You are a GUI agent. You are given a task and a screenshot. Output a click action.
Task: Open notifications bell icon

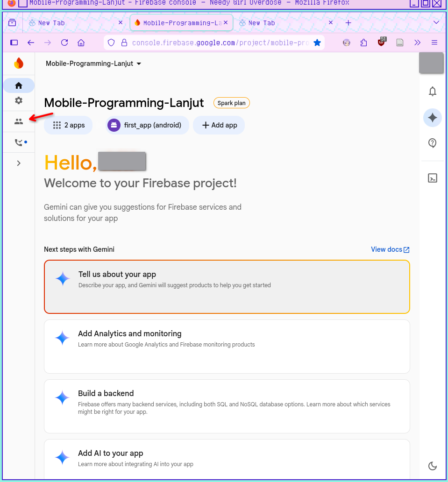433,92
